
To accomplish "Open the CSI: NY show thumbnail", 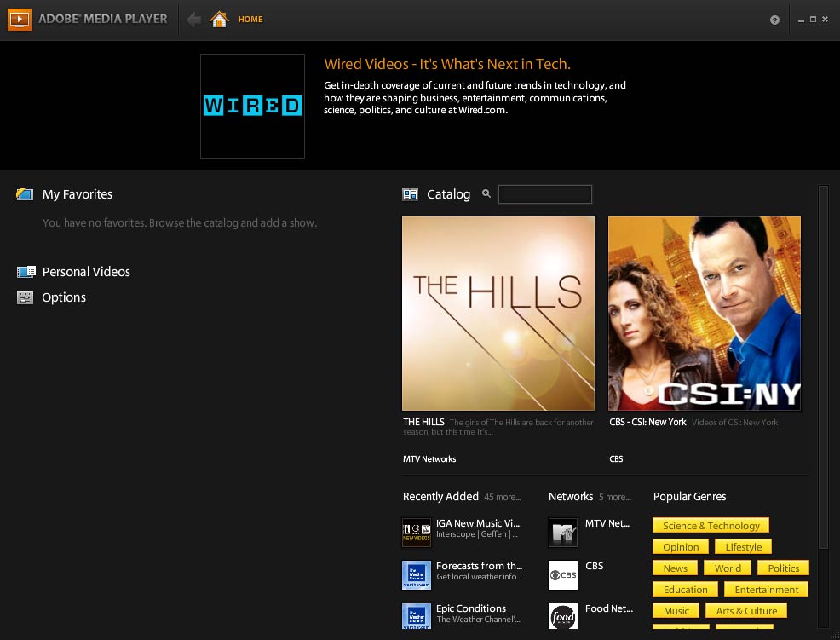I will [x=705, y=314].
